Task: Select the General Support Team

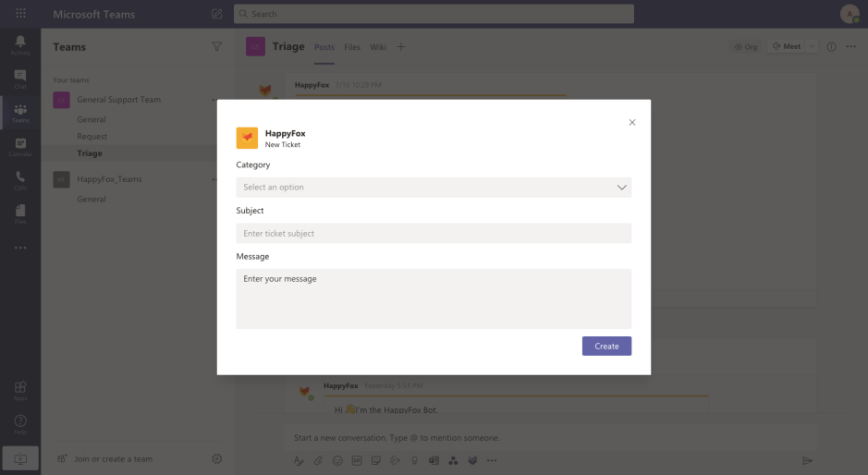Action: 119,100
